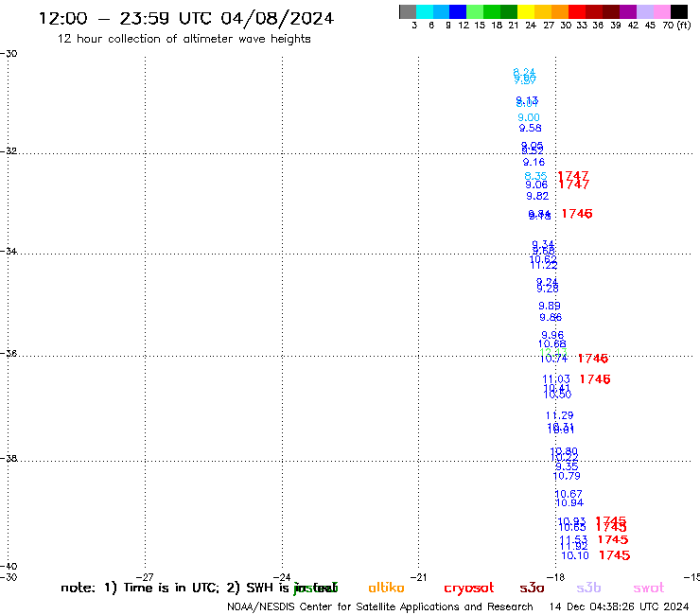Click the 's3b' legend label

coord(588,588)
